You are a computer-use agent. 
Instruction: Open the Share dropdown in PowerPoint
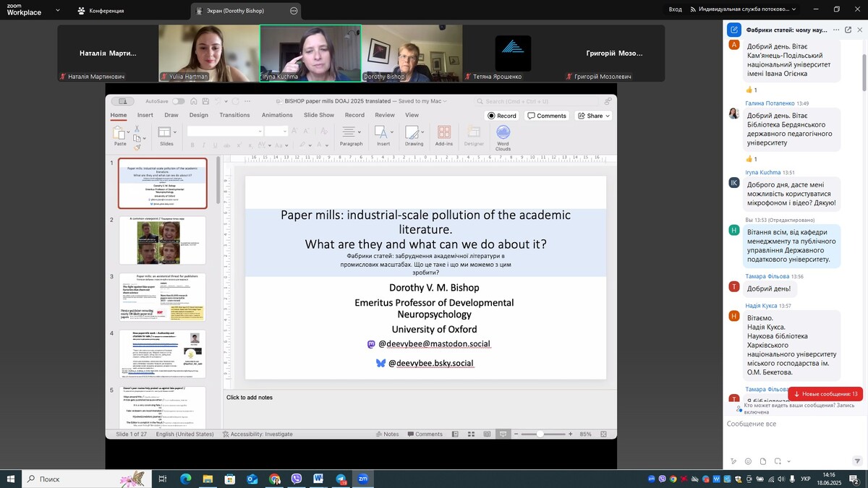(x=593, y=116)
